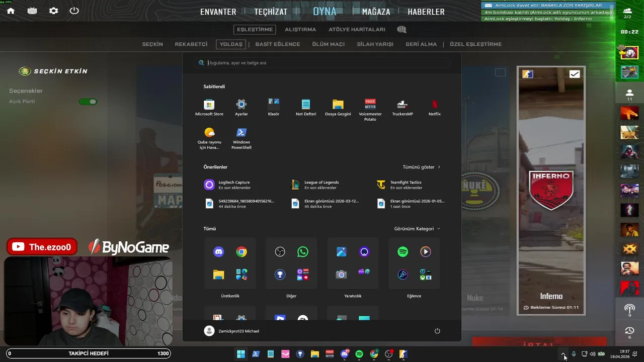Image resolution: width=644 pixels, height=362 pixels.
Task: Open Microsoft Store from pinned apps
Action: [x=209, y=108]
